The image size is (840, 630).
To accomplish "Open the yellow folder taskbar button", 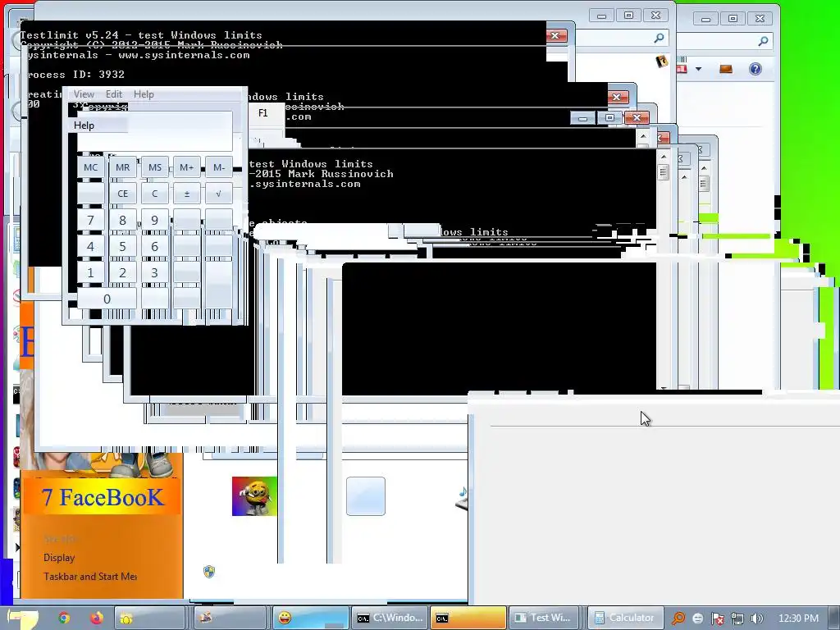I will [149, 619].
